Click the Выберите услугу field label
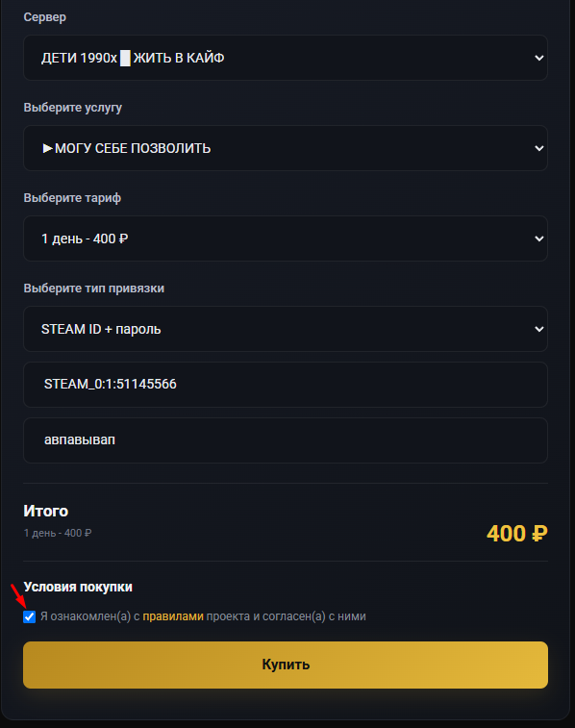 click(x=73, y=108)
